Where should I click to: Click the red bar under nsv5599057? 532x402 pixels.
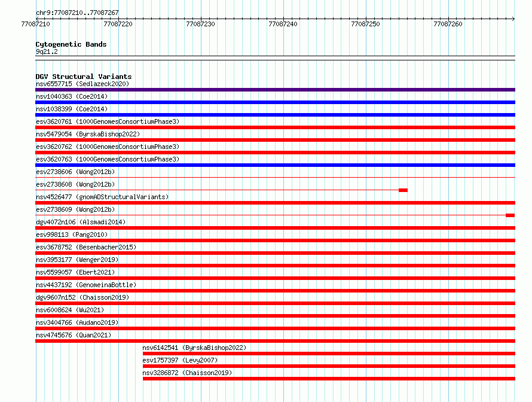tap(275, 278)
